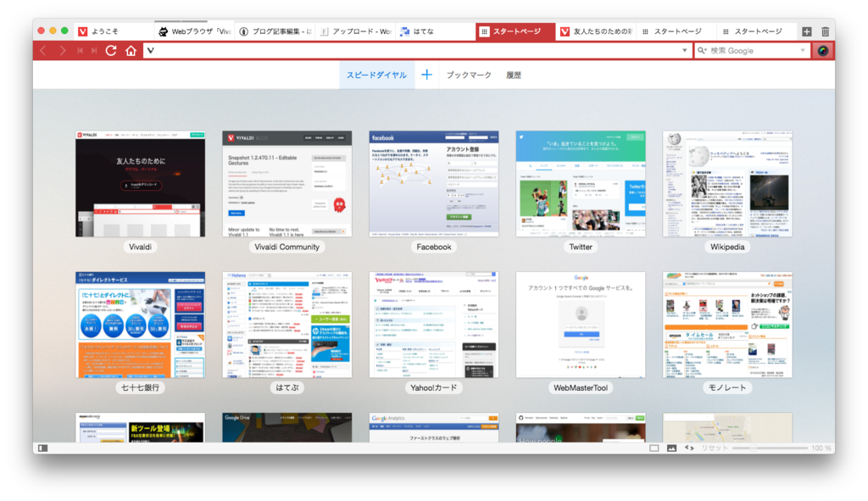This screenshot has height=501, width=868.
Task: Click the address bar URL field
Action: click(x=418, y=51)
